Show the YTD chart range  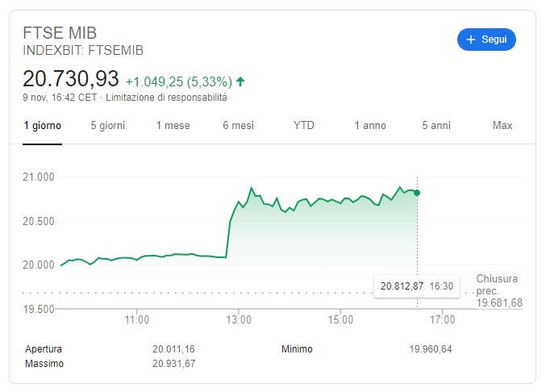point(304,125)
